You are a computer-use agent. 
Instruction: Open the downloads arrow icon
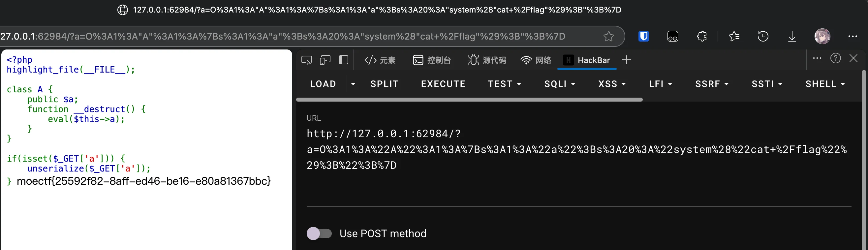pos(792,36)
